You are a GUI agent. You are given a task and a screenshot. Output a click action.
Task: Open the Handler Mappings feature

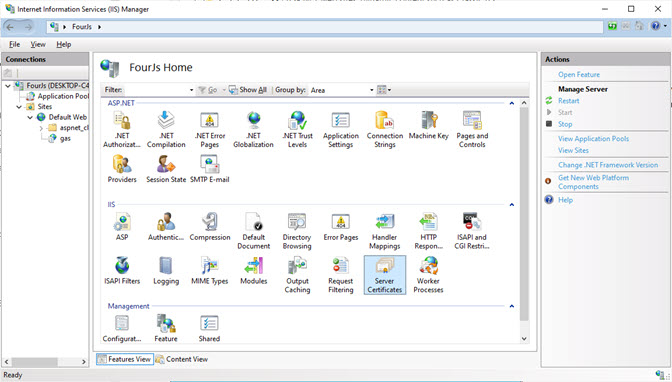[384, 231]
